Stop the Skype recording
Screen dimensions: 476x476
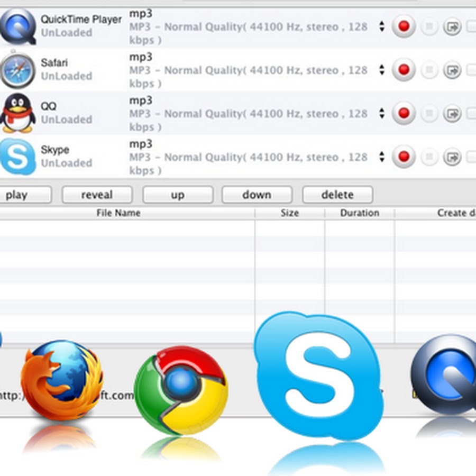click(x=429, y=157)
